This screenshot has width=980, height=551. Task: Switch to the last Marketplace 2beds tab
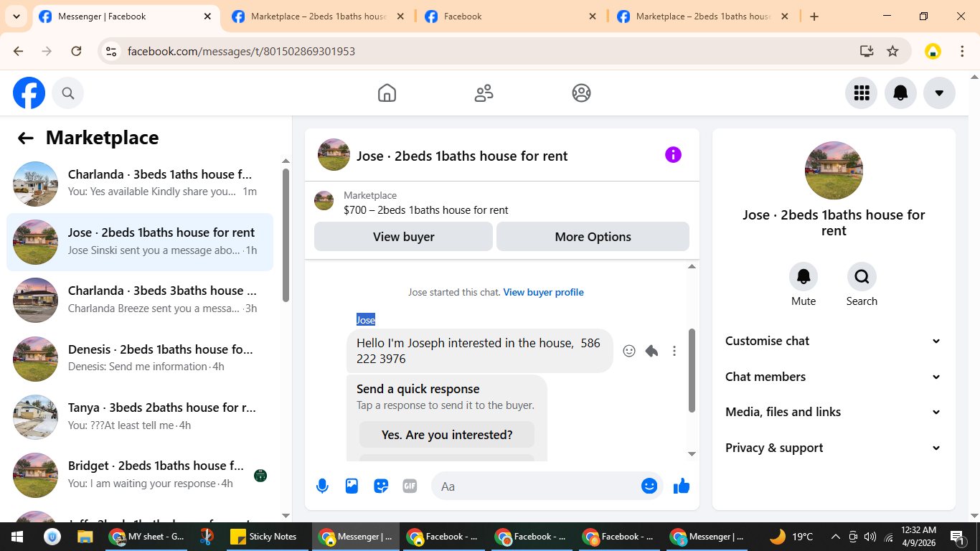point(704,17)
